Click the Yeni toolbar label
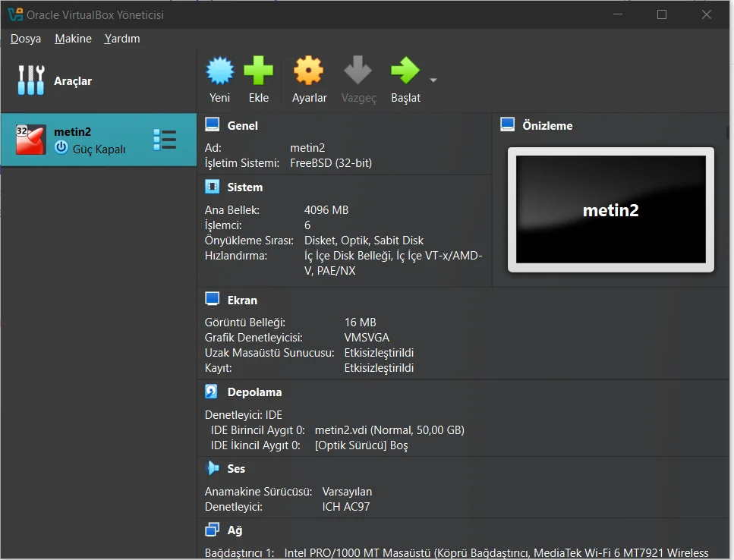The image size is (734, 560). coord(219,98)
